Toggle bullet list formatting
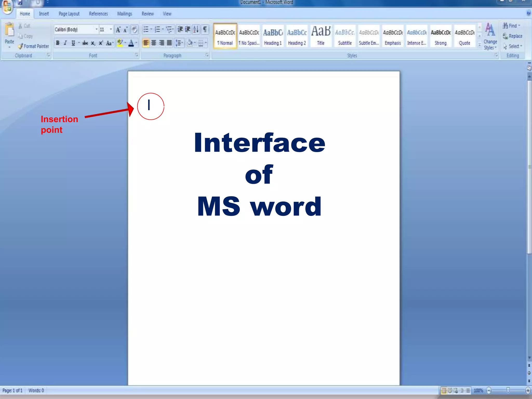This screenshot has width=532, height=399. point(146,29)
